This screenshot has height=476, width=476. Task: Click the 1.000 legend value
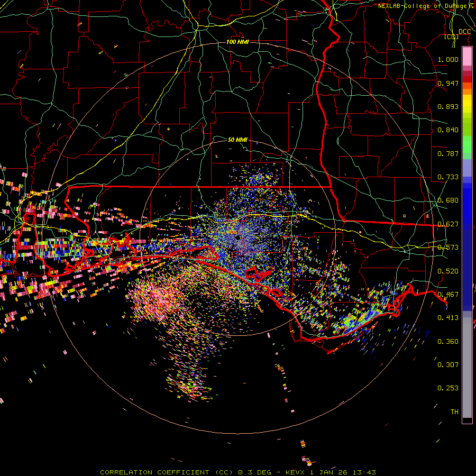coord(448,59)
